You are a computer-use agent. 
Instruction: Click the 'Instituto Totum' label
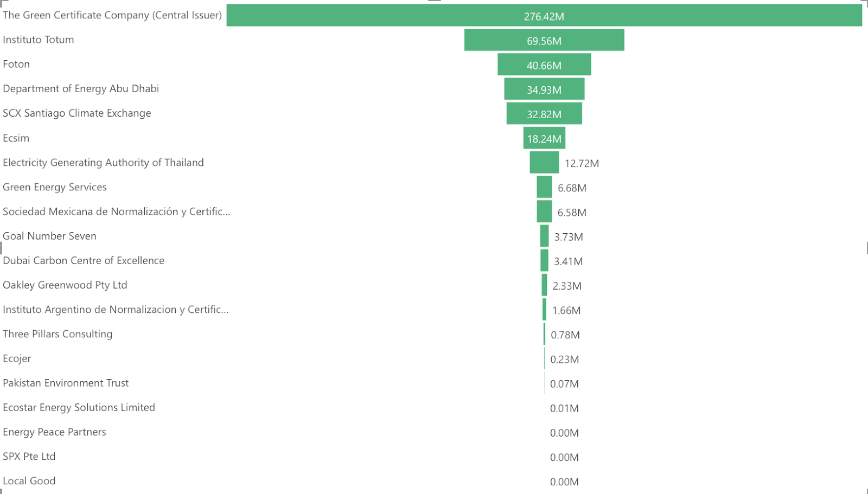coord(39,40)
